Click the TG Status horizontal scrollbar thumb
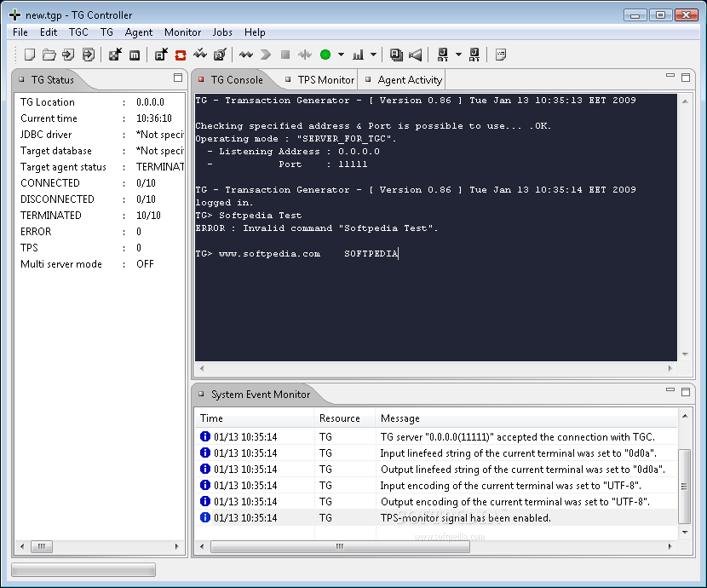Image resolution: width=707 pixels, height=588 pixels. click(x=42, y=546)
